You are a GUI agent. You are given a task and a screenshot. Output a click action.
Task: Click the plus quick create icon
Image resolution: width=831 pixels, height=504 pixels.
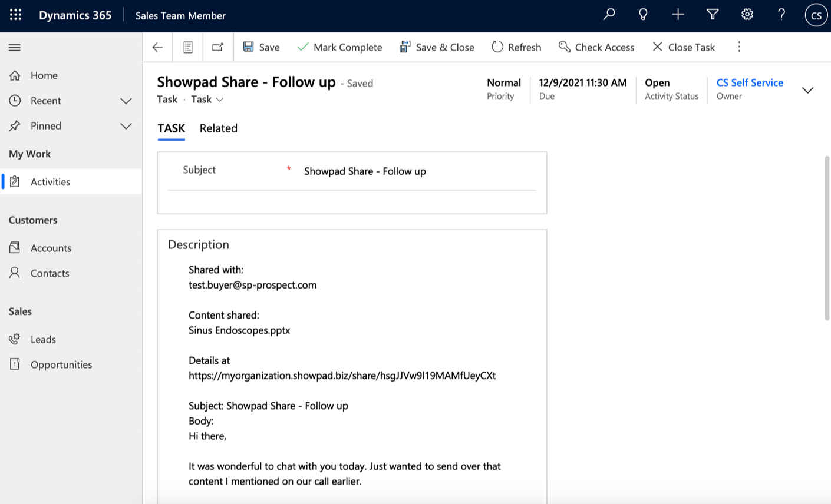[x=678, y=15]
